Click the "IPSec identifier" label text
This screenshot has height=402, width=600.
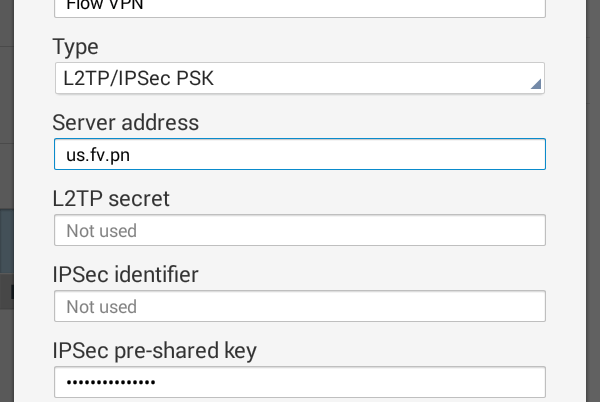click(x=125, y=274)
